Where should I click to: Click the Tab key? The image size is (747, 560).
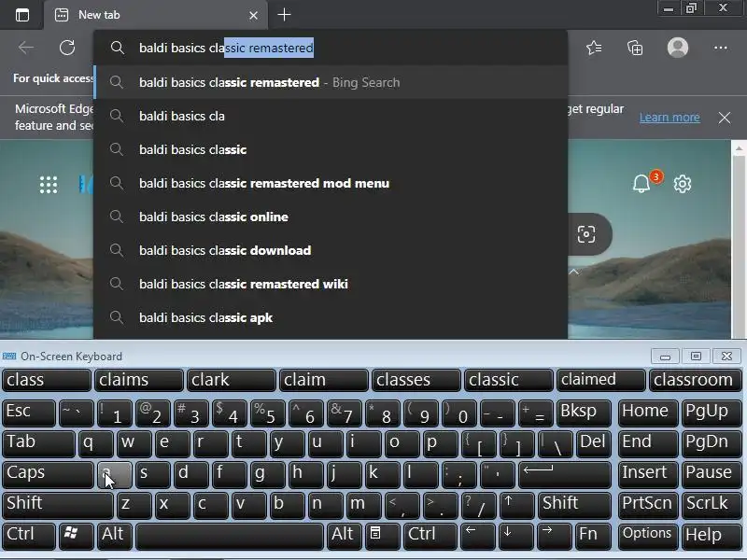coord(38,443)
